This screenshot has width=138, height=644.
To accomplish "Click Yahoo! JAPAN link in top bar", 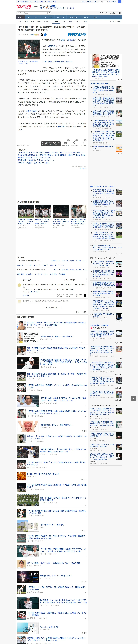I will click(86, 2).
